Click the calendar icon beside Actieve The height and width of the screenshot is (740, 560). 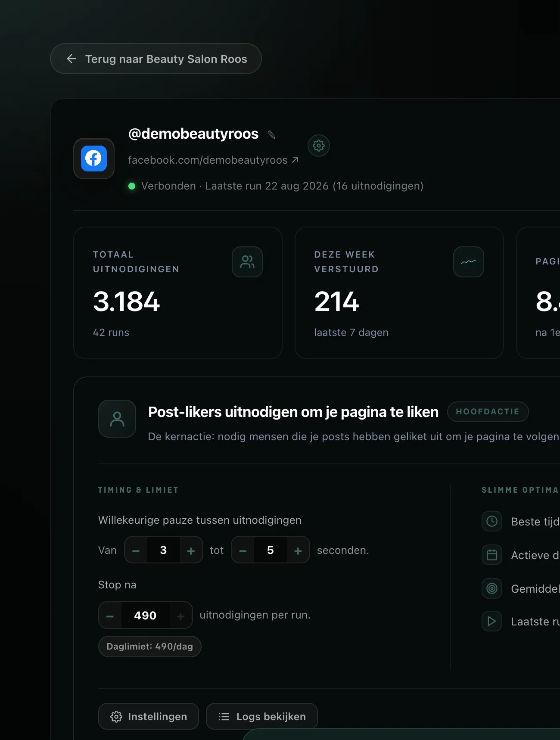[x=492, y=555]
